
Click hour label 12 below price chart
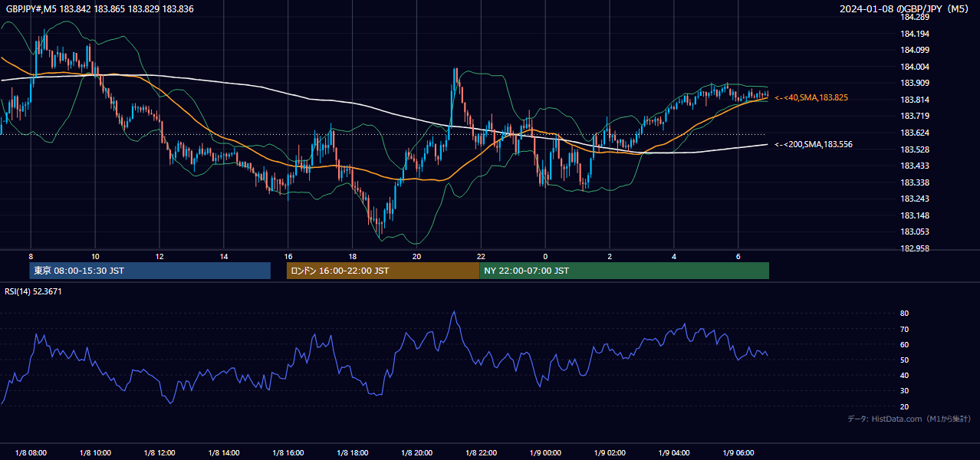point(159,256)
